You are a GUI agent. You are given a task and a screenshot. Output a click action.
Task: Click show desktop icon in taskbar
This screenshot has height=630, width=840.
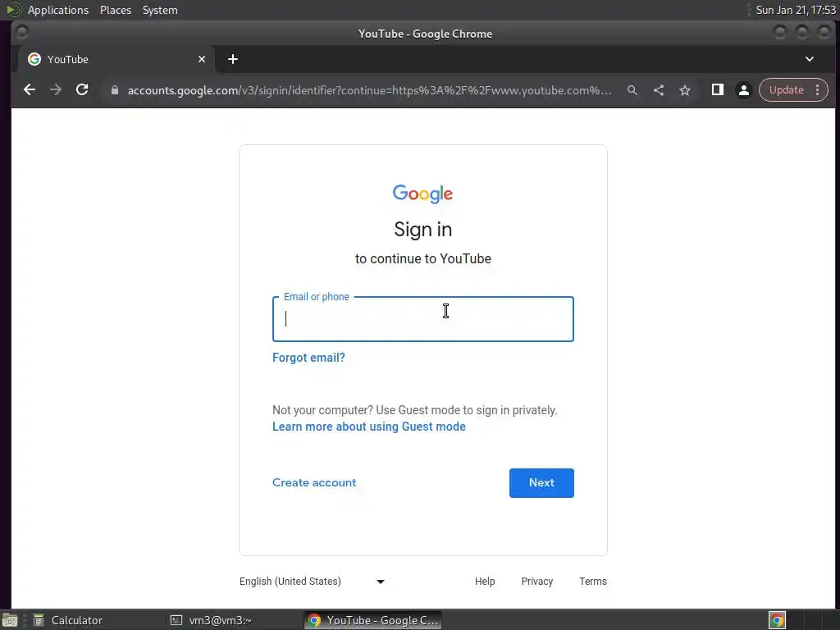10,620
